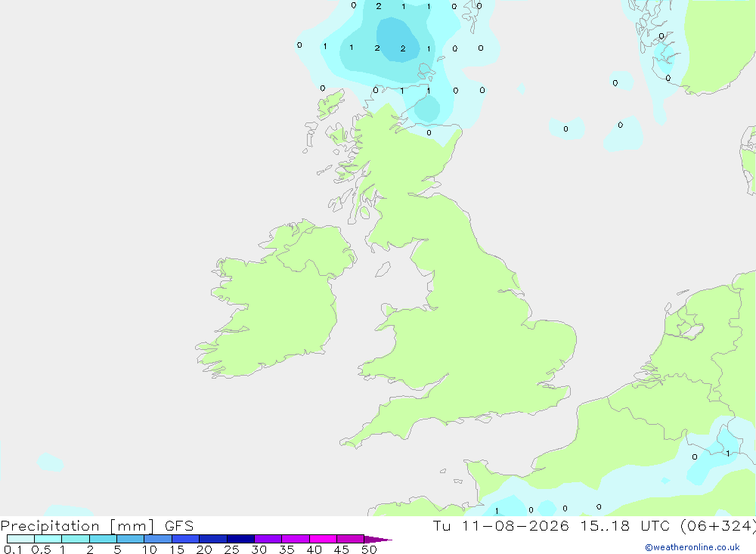Click the dark blue 20-25 mm legend swatch
756x554 pixels.
213,539
